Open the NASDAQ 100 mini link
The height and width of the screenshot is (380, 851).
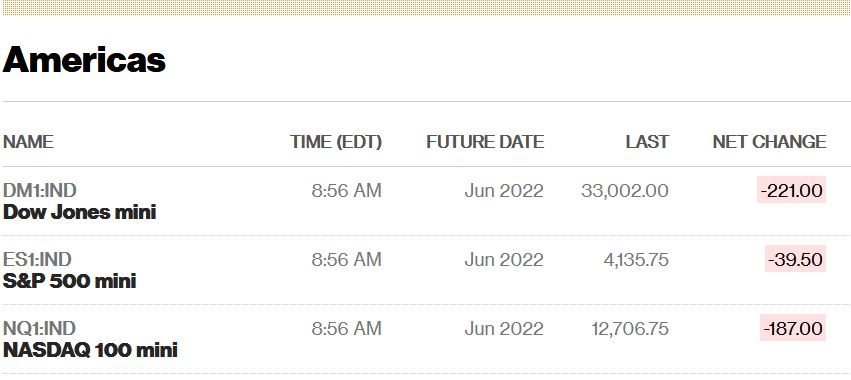tap(90, 350)
